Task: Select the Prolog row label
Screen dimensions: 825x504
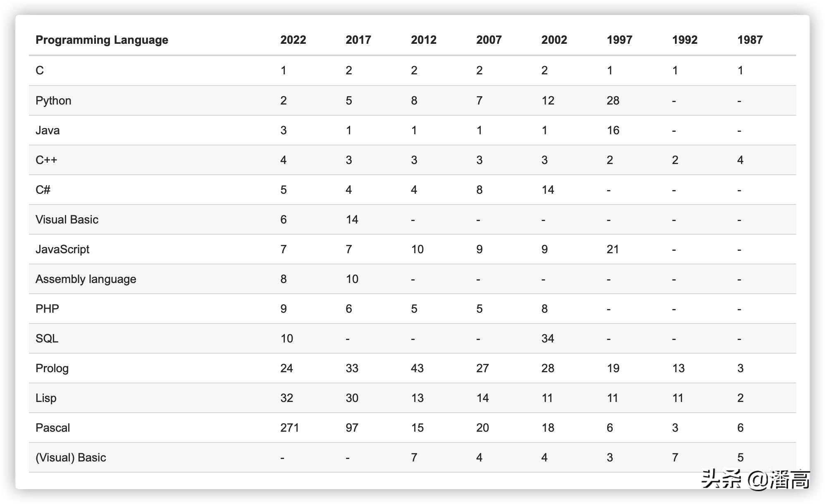Action: [x=52, y=368]
